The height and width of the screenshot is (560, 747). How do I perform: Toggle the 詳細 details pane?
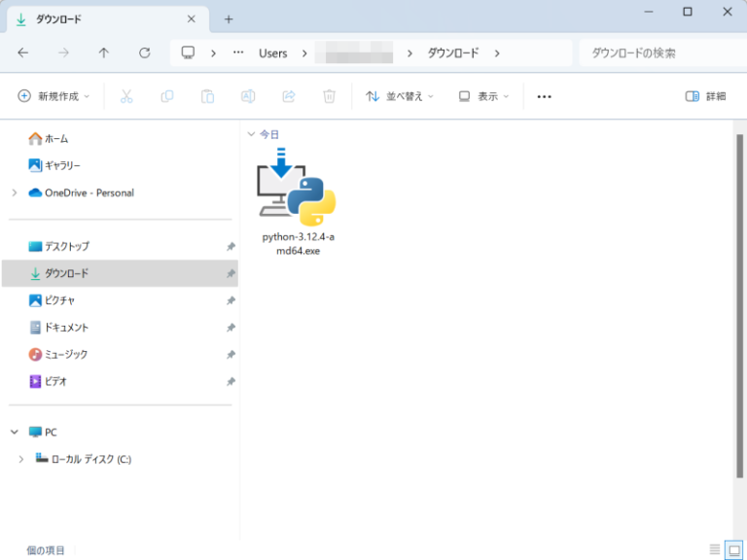(x=705, y=96)
